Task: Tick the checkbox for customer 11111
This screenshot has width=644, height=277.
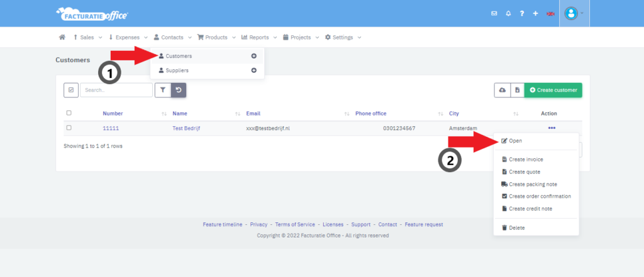Action: tap(69, 128)
